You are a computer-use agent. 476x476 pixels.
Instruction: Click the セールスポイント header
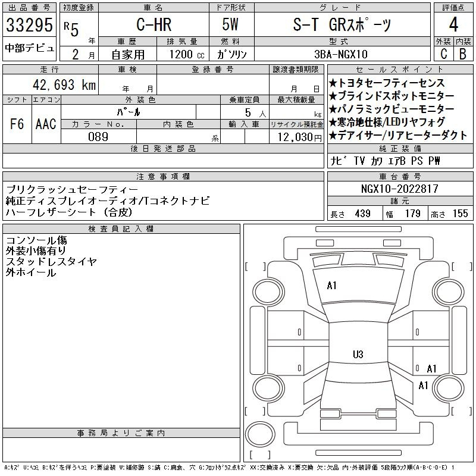tap(400, 70)
